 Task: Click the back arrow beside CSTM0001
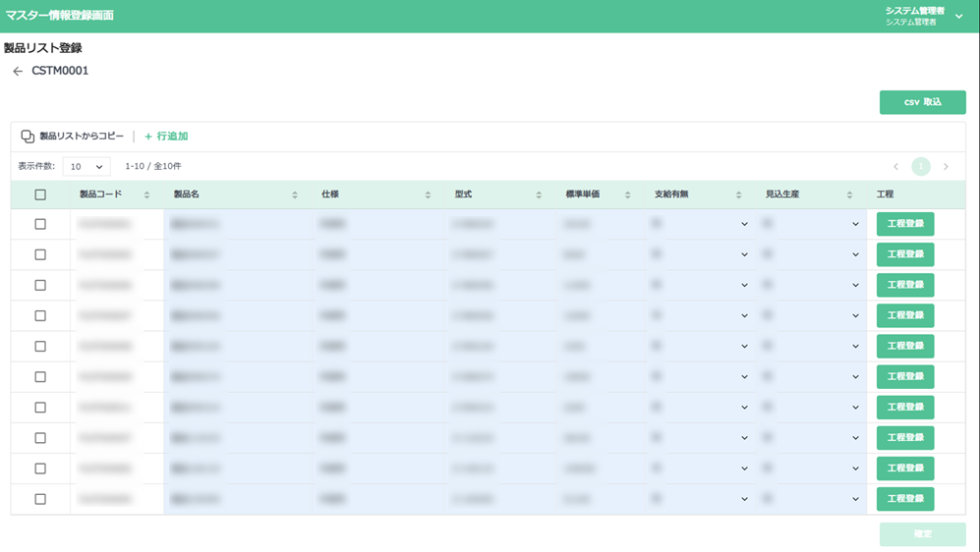18,72
